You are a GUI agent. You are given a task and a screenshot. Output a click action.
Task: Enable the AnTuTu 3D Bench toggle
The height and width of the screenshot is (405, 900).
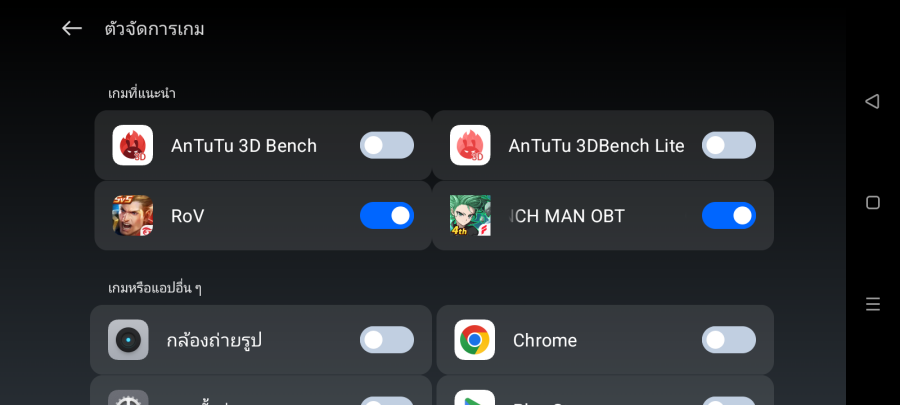click(x=387, y=145)
